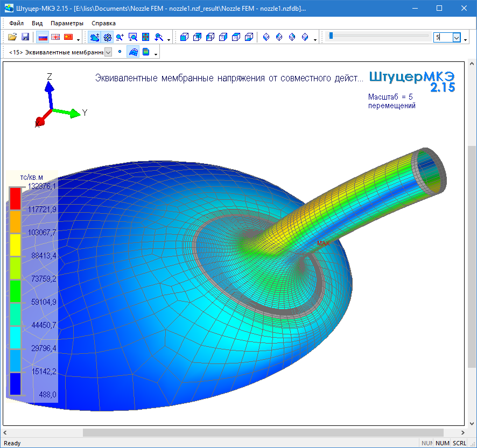
Task: Click the scroll down arrow of viewport
Action: [472, 423]
